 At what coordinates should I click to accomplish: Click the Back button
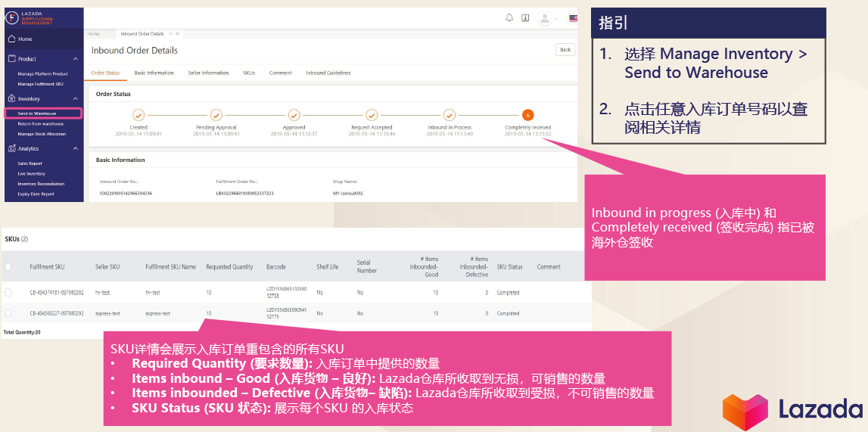565,50
